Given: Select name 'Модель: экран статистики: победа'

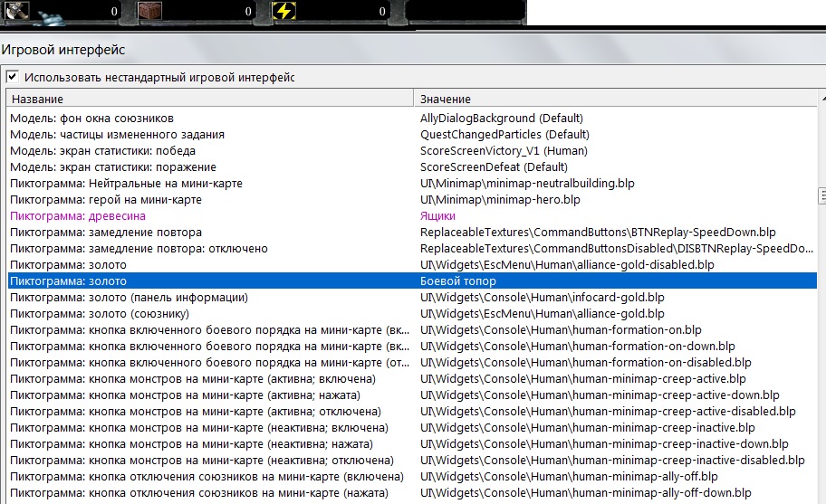Looking at the screenshot, I should coord(102,150).
